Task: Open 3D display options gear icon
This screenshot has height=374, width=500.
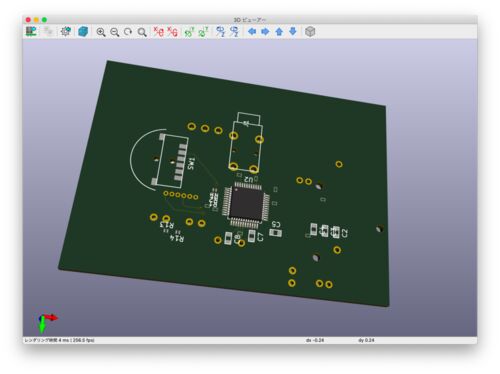Action: pyautogui.click(x=66, y=32)
